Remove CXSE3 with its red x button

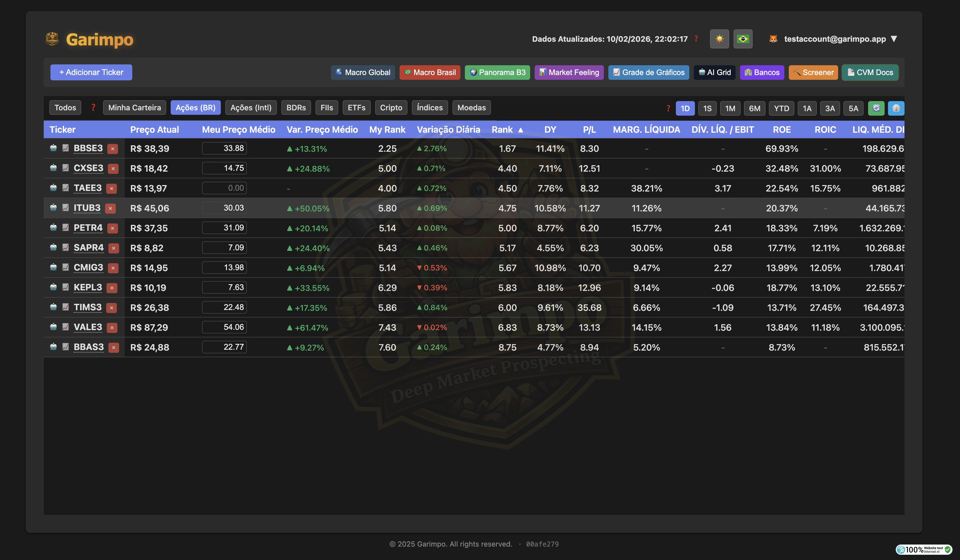[x=113, y=168]
